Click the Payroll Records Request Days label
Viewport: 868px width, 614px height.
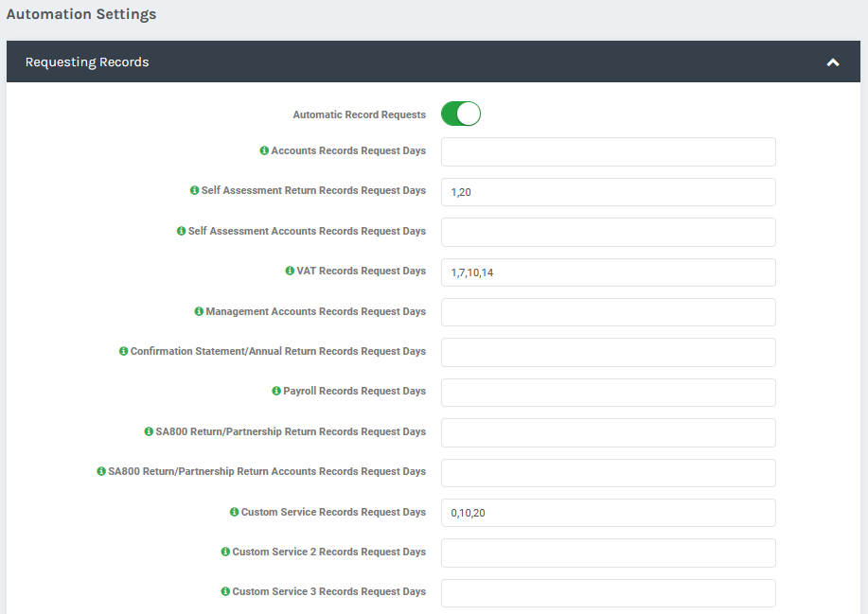click(x=354, y=391)
